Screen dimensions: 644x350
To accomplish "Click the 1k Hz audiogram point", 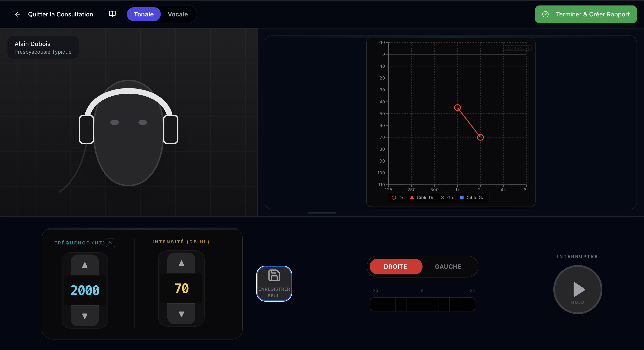I will pos(457,108).
